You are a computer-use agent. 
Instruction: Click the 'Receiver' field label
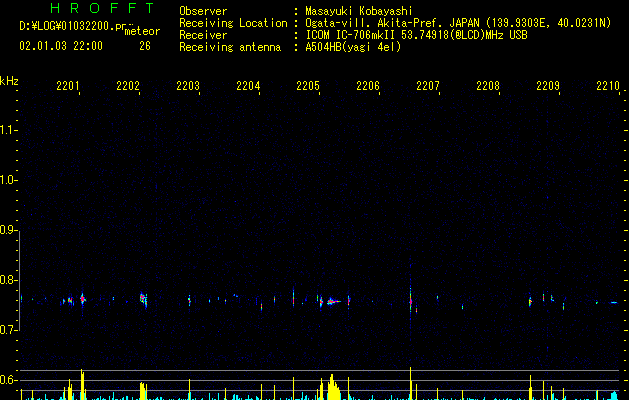tap(203, 35)
